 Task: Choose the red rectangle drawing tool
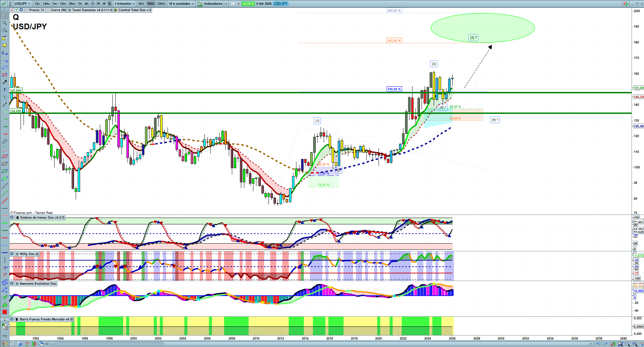[5, 75]
